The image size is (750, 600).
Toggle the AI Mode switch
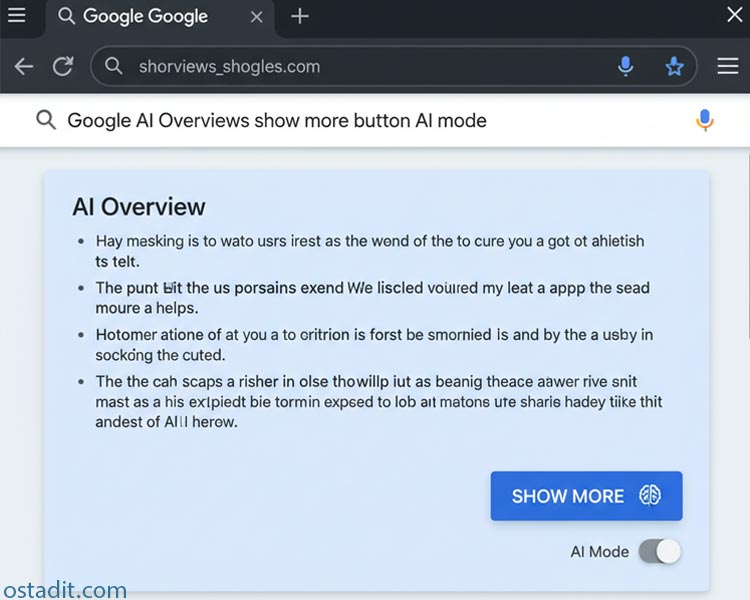coord(660,551)
